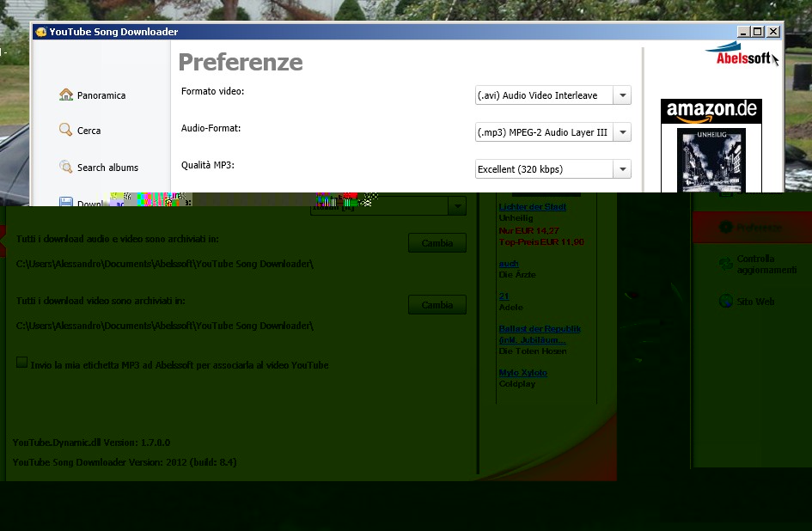Click the YouTube Song Downloader title bar icon
Image resolution: width=812 pixels, height=531 pixels.
[x=41, y=32]
